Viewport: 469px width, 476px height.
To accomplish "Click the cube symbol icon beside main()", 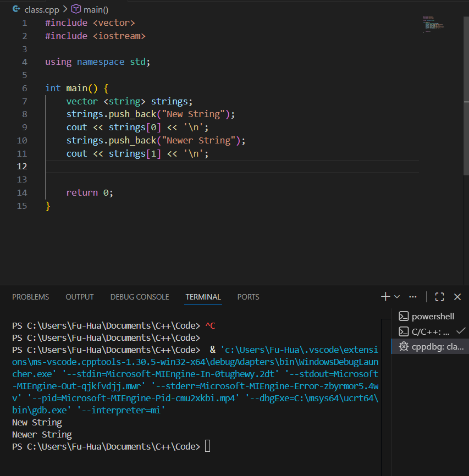I will coord(76,9).
